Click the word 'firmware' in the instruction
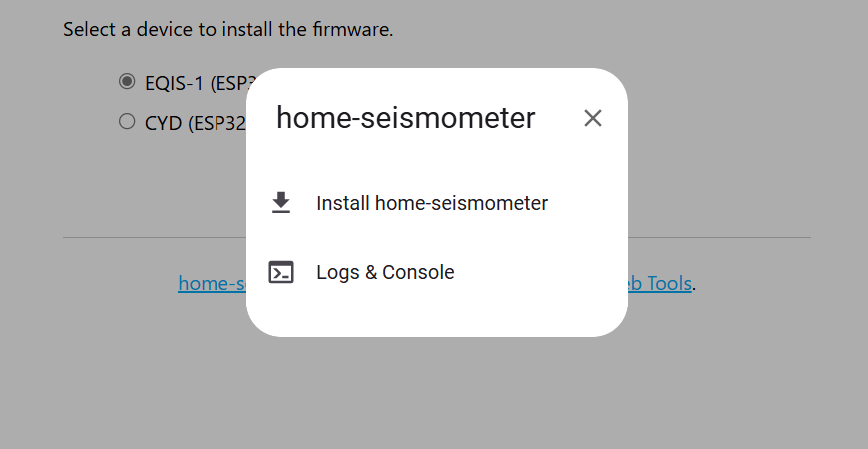Image resolution: width=868 pixels, height=449 pixels. click(350, 29)
